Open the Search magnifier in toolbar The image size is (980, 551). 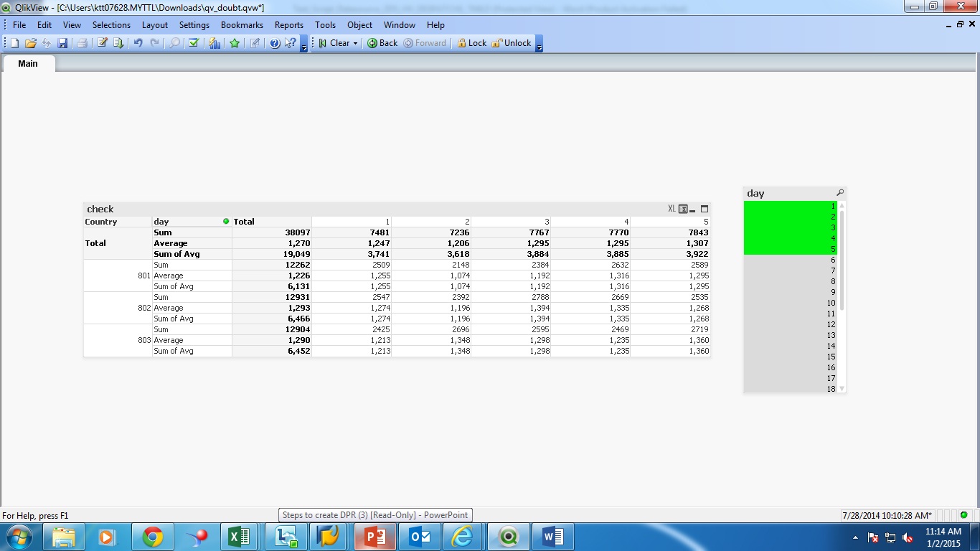pos(174,43)
